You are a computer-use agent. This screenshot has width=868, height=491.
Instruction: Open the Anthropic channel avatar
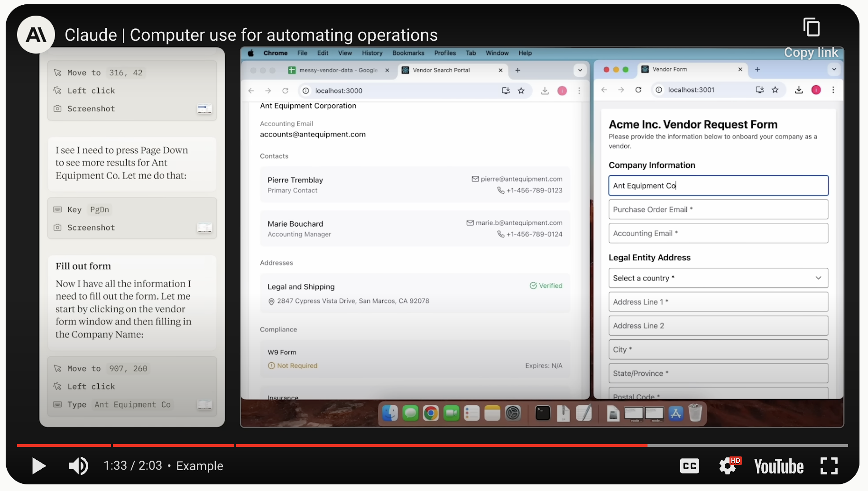tap(36, 35)
